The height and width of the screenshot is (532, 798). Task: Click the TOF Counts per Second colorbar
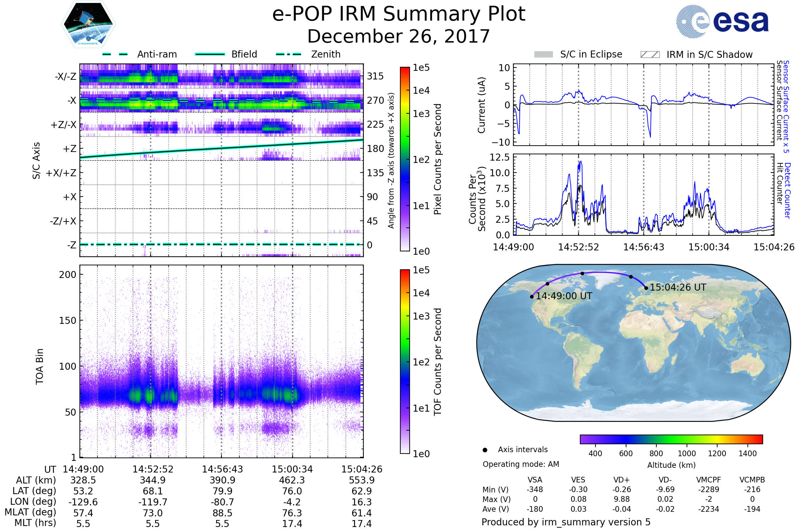tap(405, 361)
